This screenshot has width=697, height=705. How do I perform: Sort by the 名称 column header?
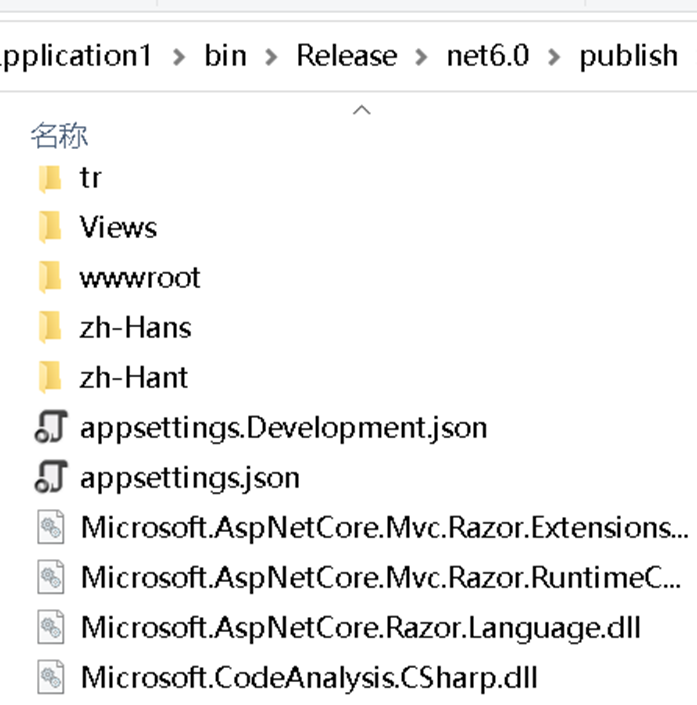pyautogui.click(x=59, y=135)
